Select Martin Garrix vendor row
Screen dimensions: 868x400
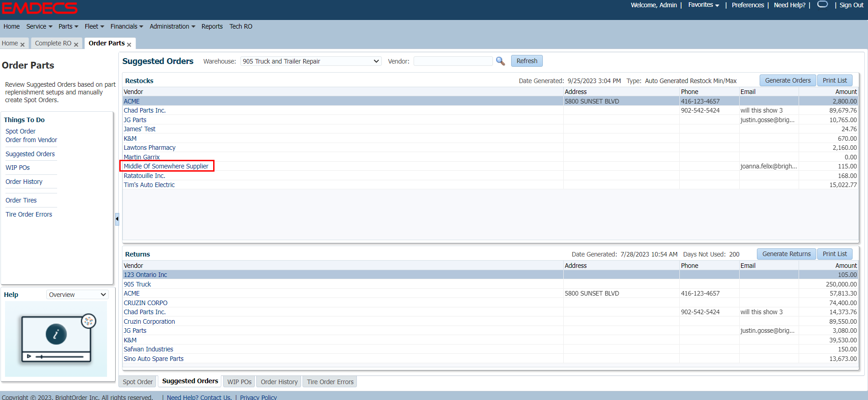490,157
